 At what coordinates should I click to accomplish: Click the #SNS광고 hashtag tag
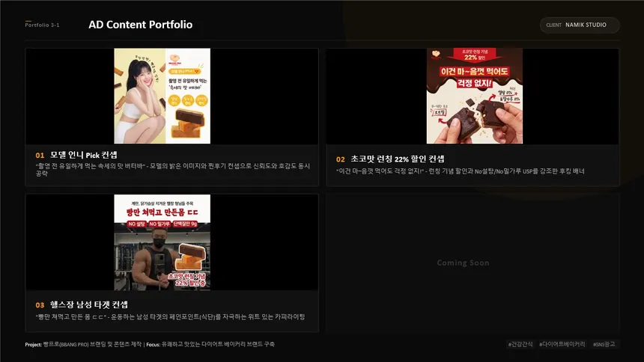pos(604,344)
